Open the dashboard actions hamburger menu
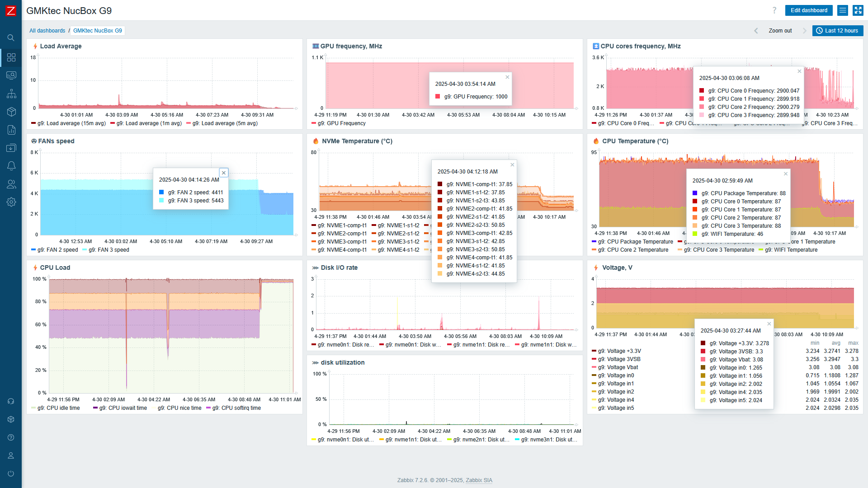868x488 pixels. point(842,10)
